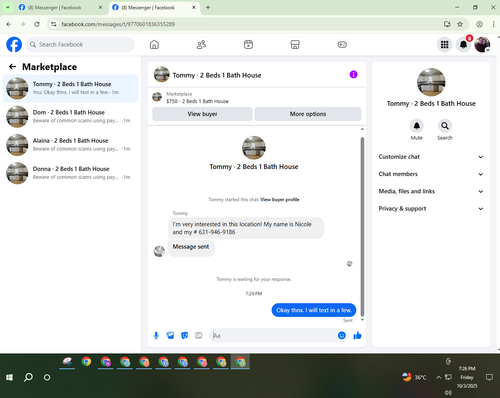Open the Chrome tab search dropdown arrow

coord(8,7)
